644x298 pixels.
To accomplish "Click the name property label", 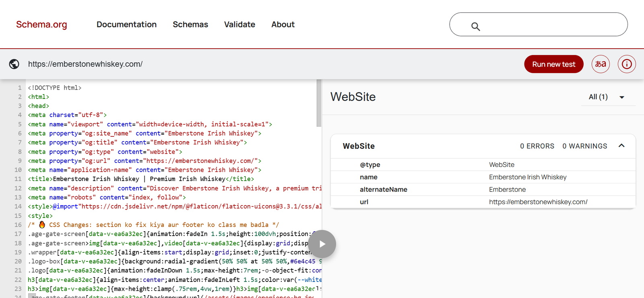I will coord(369,177).
